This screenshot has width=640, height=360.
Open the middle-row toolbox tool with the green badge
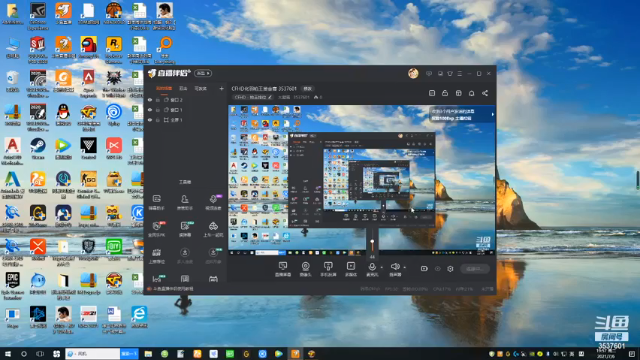point(185,229)
